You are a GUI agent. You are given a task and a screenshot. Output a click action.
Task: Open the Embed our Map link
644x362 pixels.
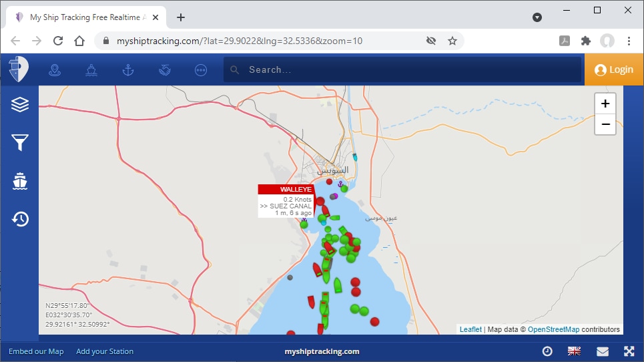pyautogui.click(x=36, y=351)
